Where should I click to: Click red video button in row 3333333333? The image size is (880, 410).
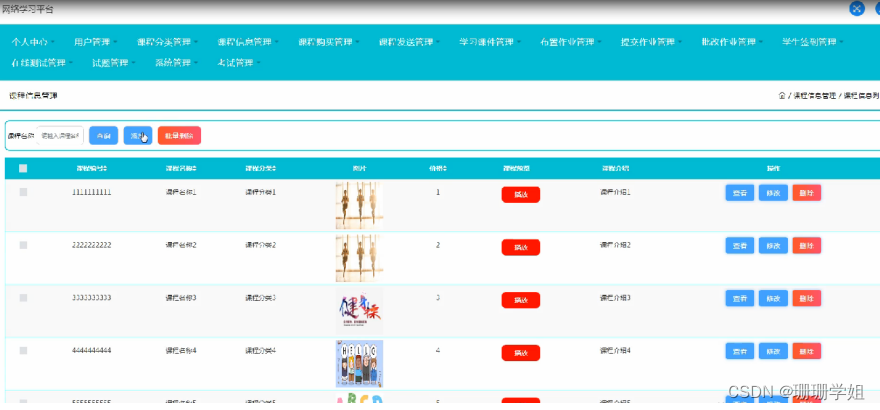click(x=521, y=300)
